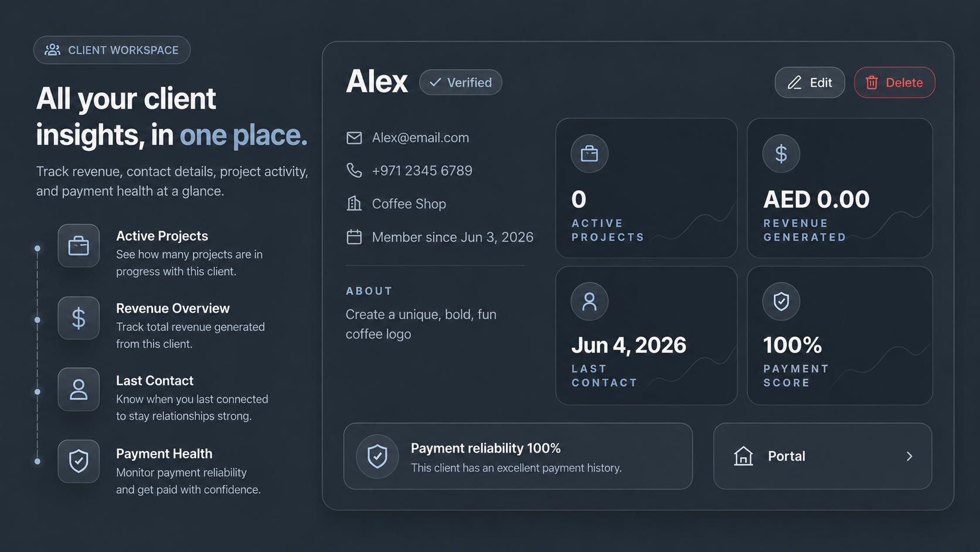Click the shield icon in Payment reliability banner
This screenshot has height=552, width=980.
click(x=377, y=456)
